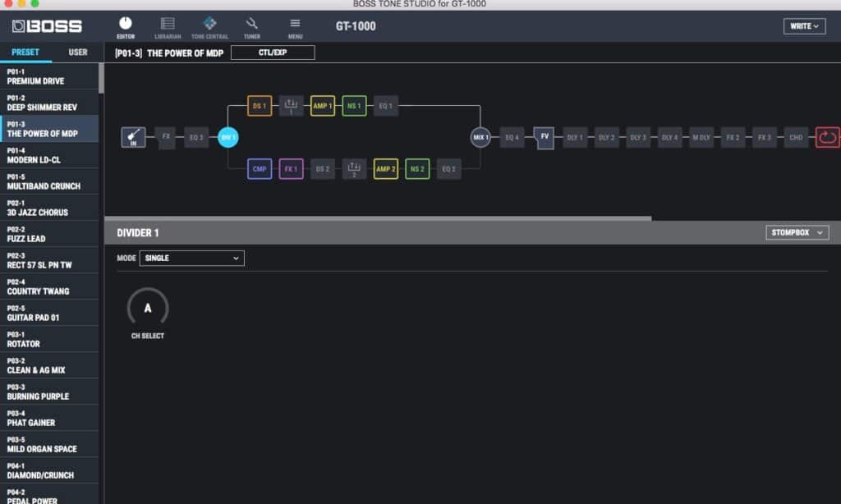Select preset P03-1 ROTATOR

click(49, 339)
